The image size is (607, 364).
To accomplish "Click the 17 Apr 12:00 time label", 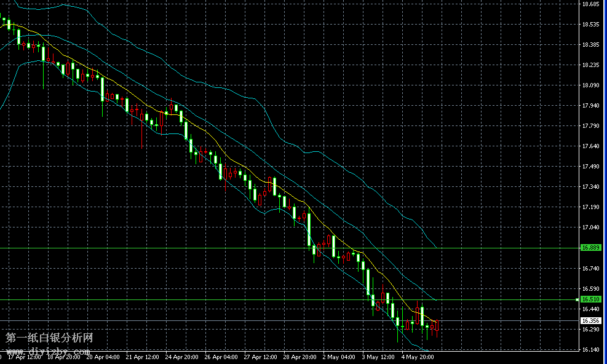I will click(24, 357).
